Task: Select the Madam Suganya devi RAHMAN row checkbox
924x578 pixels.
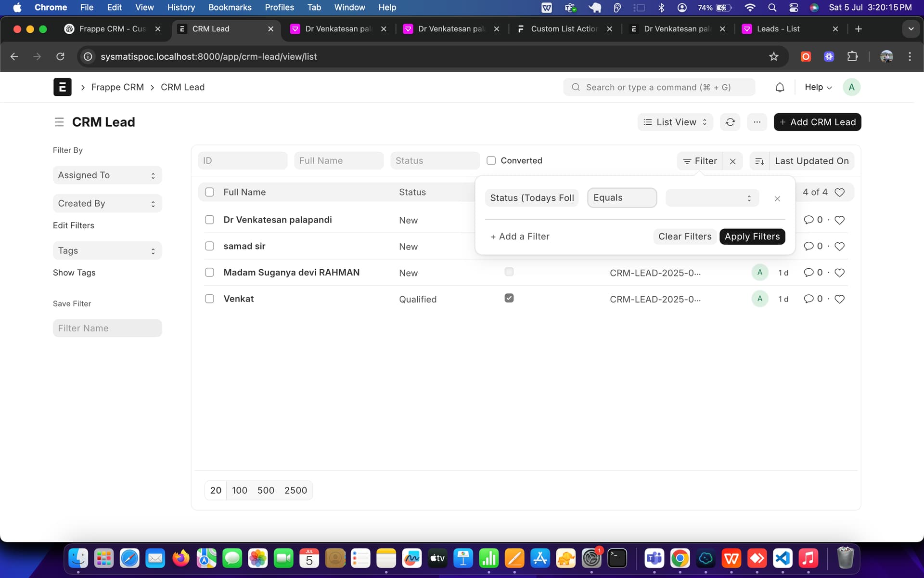Action: (209, 273)
